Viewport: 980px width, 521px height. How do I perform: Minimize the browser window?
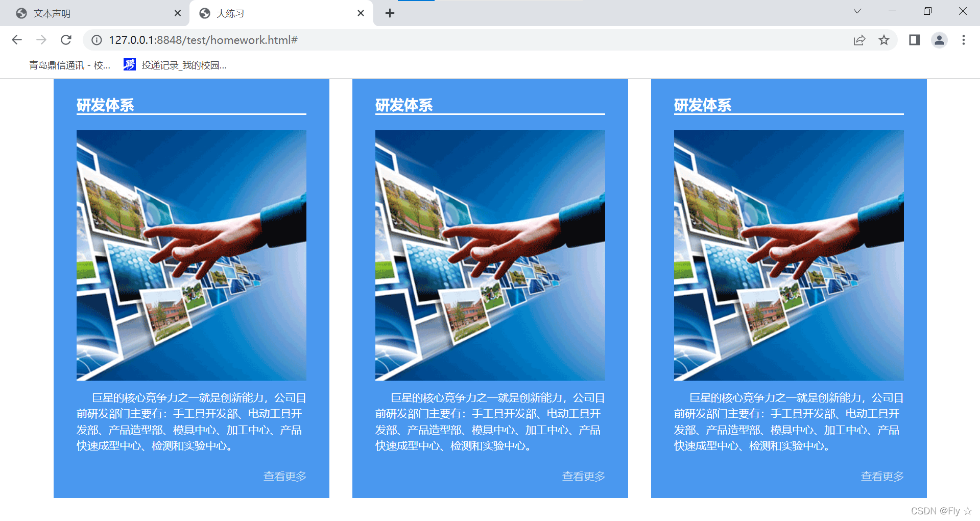point(892,11)
